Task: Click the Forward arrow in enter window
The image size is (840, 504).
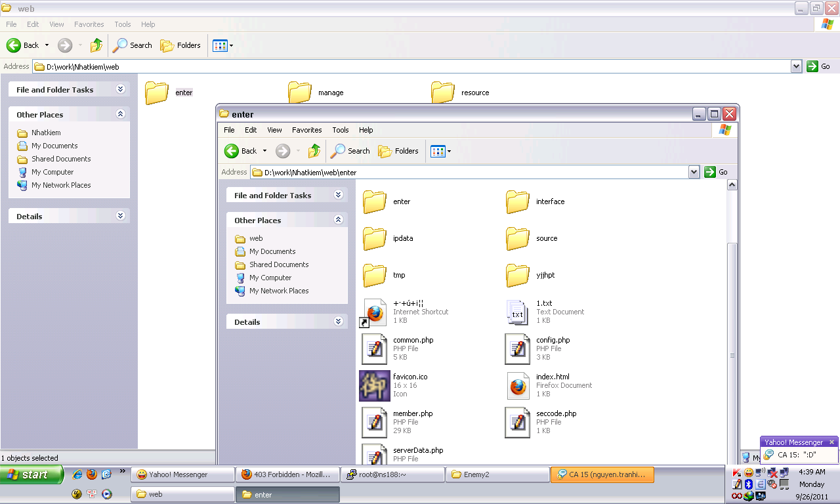Action: pos(283,151)
